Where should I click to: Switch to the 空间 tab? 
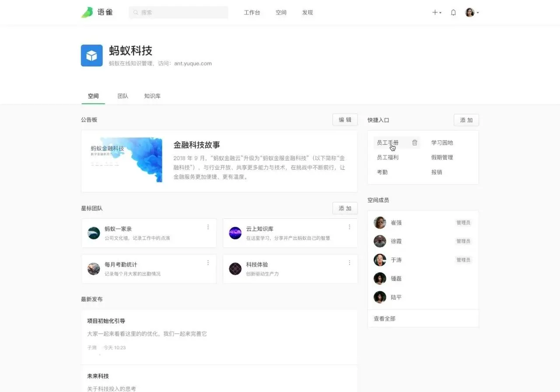[93, 96]
